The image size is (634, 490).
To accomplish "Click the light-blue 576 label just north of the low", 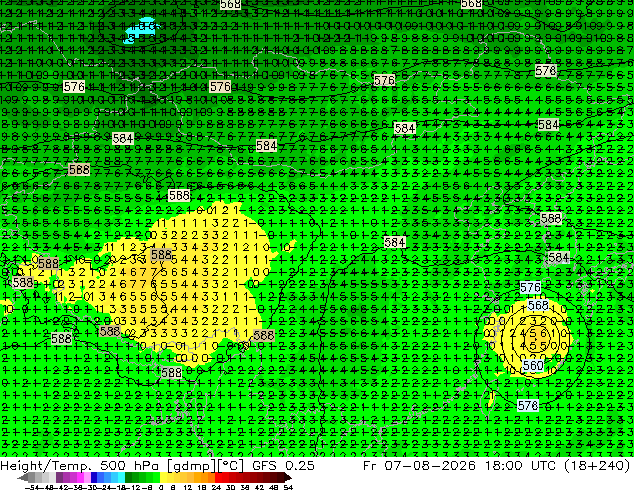I will point(530,288).
